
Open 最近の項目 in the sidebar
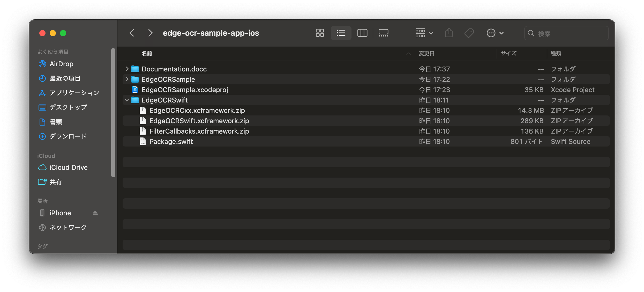point(65,78)
